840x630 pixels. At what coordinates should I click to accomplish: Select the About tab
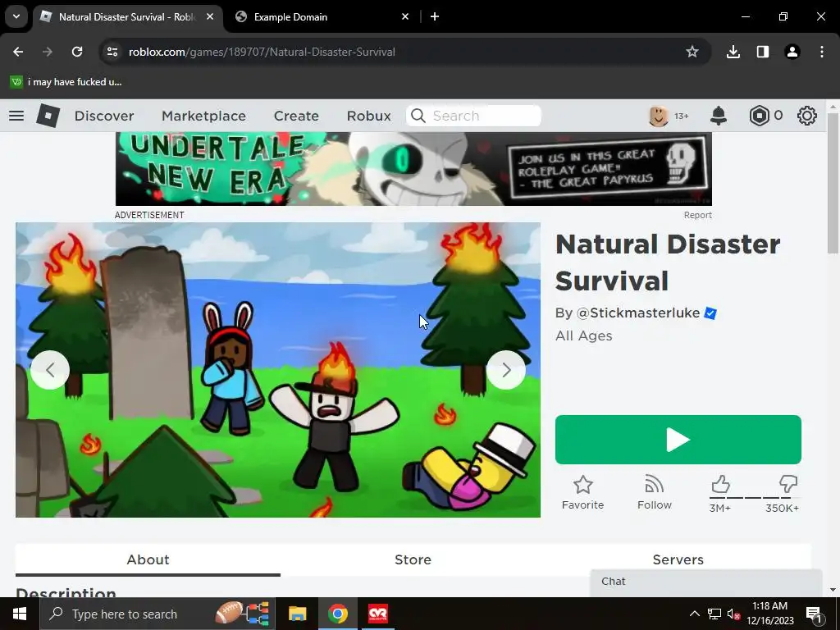[x=148, y=559]
